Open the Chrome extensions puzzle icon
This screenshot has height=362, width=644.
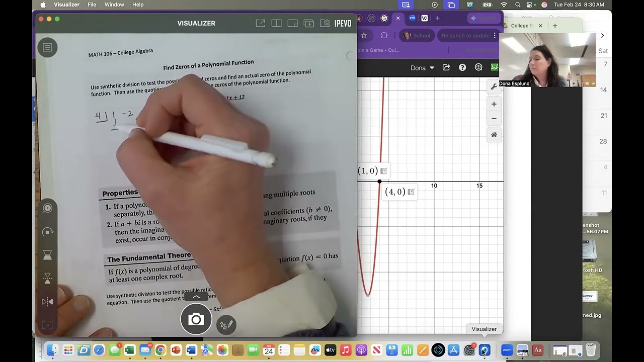point(384,35)
